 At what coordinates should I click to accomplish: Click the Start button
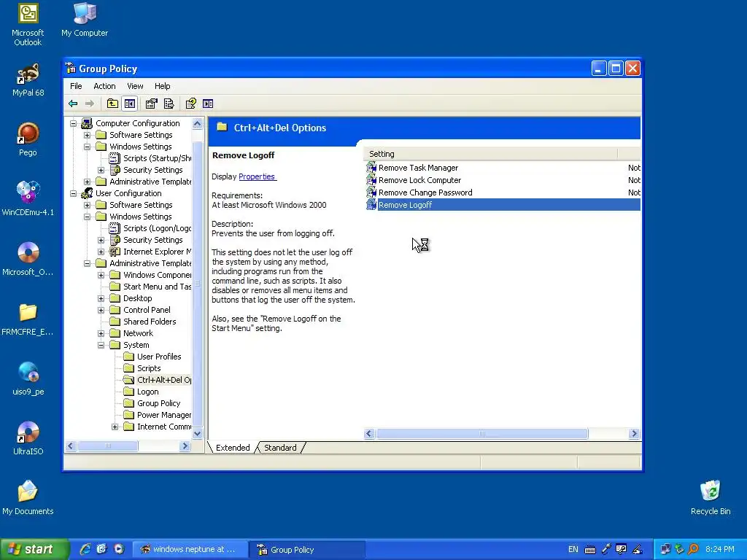coord(34,549)
